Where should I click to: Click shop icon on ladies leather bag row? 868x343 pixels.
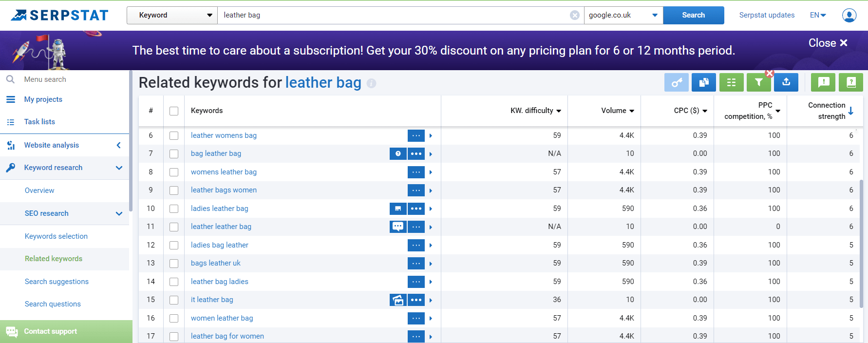398,209
